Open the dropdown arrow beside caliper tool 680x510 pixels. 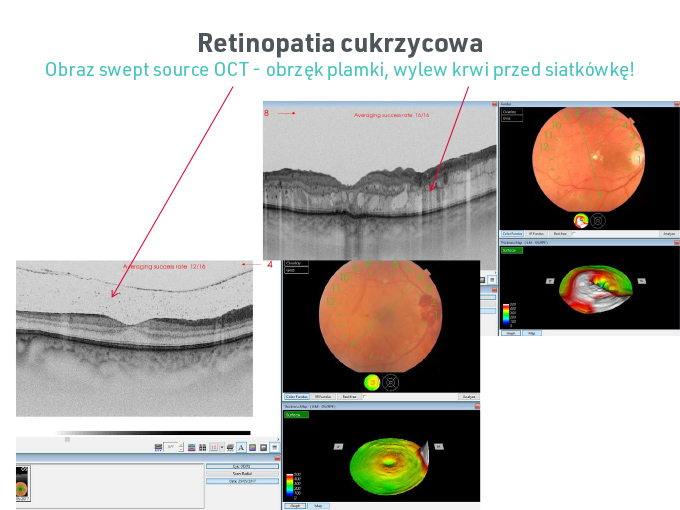[x=222, y=447]
